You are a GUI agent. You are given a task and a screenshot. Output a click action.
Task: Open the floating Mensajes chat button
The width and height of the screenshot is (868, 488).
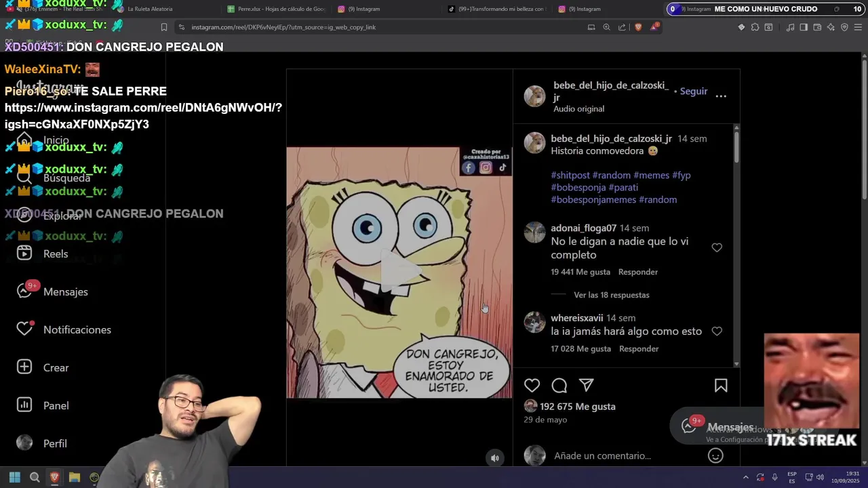pos(719,427)
